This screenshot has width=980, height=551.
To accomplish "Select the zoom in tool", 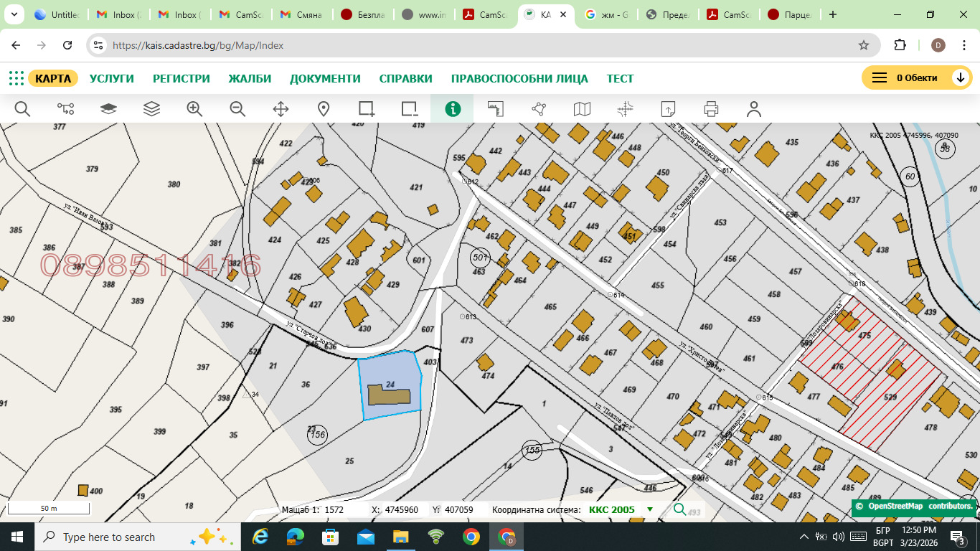I will 194,109.
